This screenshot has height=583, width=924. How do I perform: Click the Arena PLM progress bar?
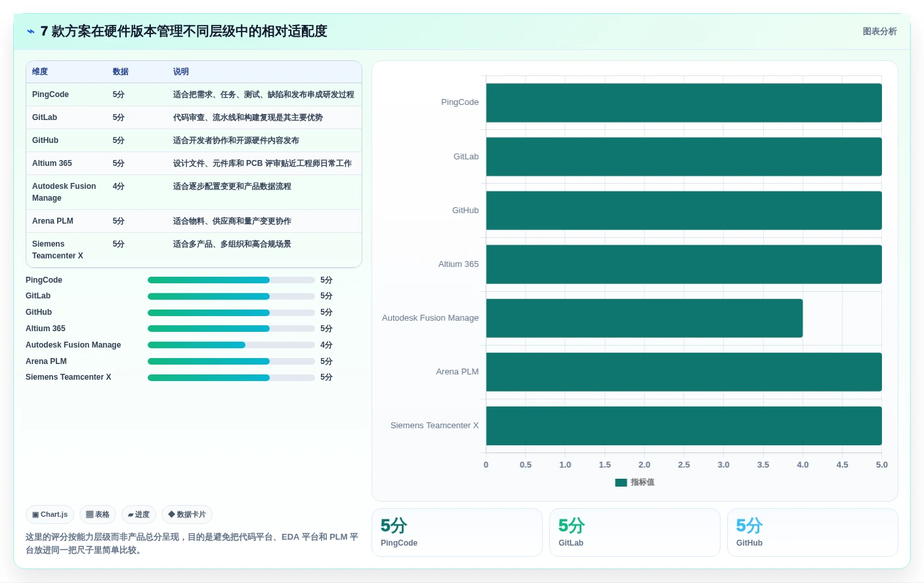[x=231, y=361]
